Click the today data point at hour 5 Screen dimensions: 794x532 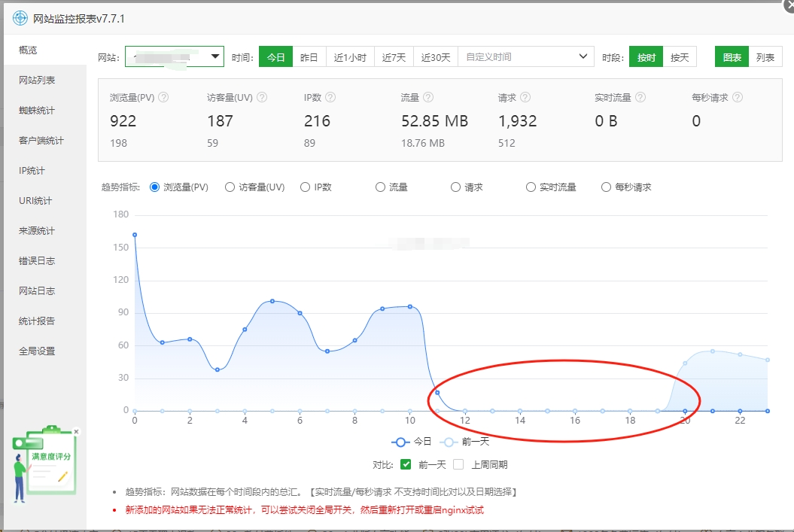tap(272, 301)
